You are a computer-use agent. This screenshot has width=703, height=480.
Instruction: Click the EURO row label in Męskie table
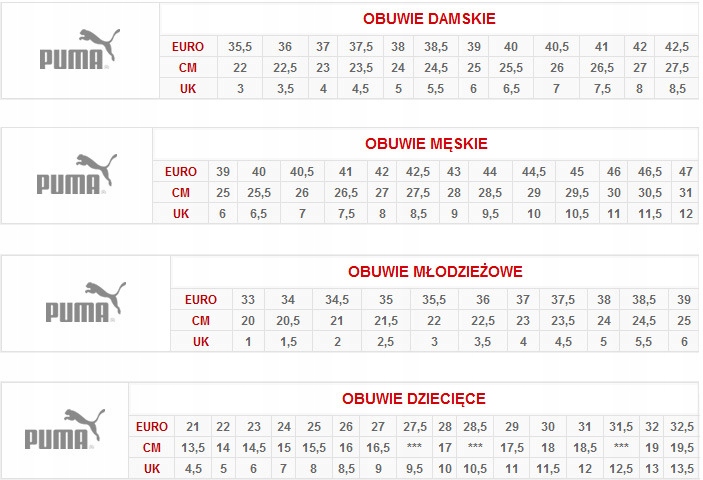point(181,172)
